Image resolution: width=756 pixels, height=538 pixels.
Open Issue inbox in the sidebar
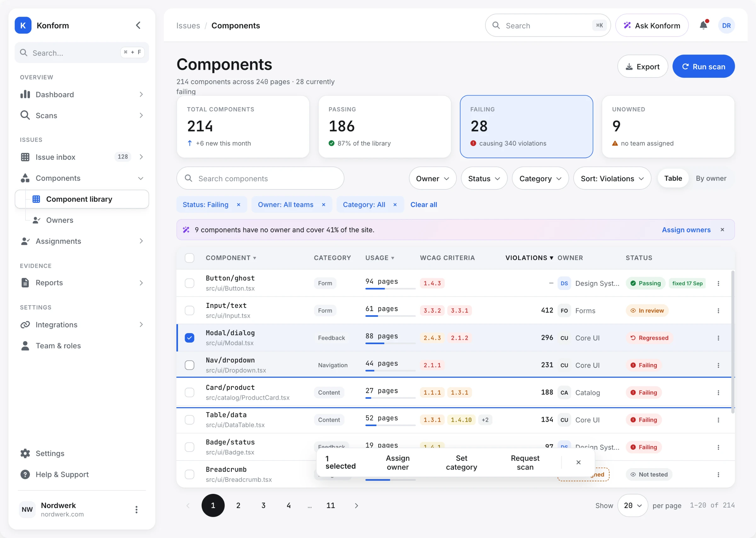(82, 157)
